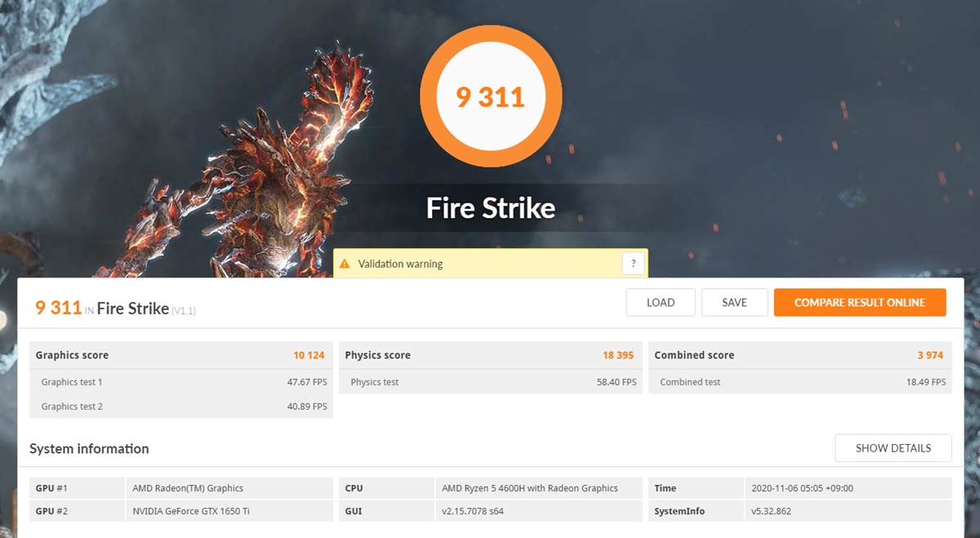The image size is (980, 538).
Task: Click the Validation warning banner text
Action: pyautogui.click(x=400, y=265)
